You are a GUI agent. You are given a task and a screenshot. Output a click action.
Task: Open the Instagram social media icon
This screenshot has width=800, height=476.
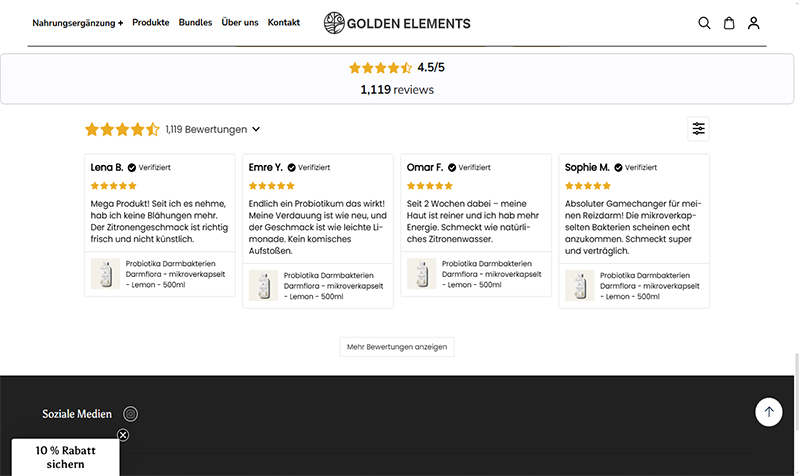tap(131, 414)
